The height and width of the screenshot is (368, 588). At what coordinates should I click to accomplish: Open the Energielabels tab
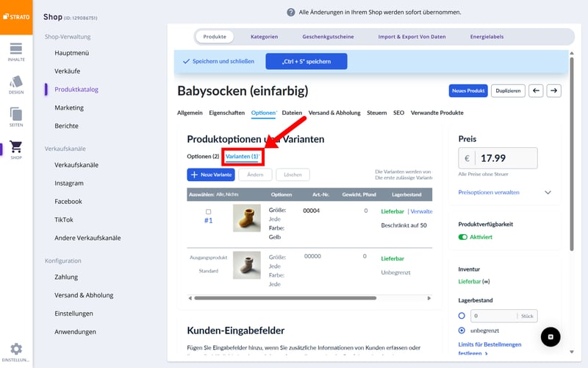[x=487, y=37]
